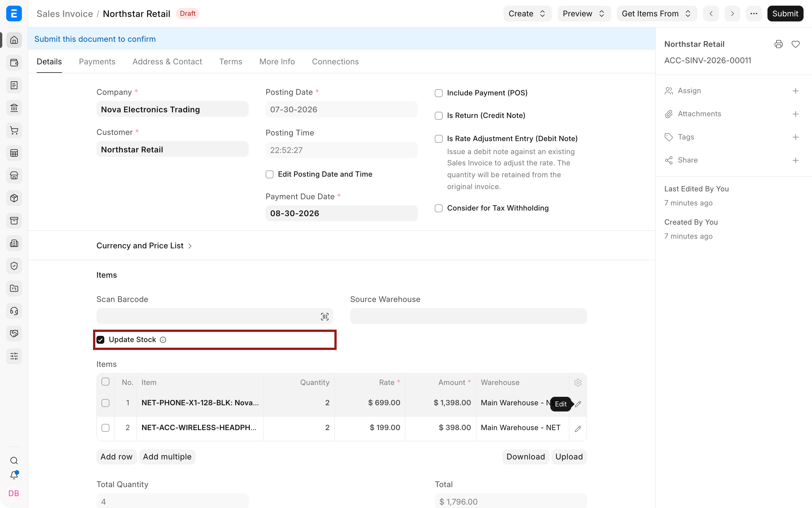Open items table settings gear
The height and width of the screenshot is (508, 812).
pyautogui.click(x=578, y=382)
